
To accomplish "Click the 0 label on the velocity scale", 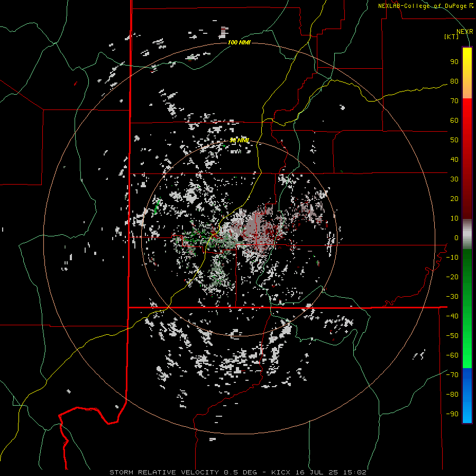I will (456, 238).
